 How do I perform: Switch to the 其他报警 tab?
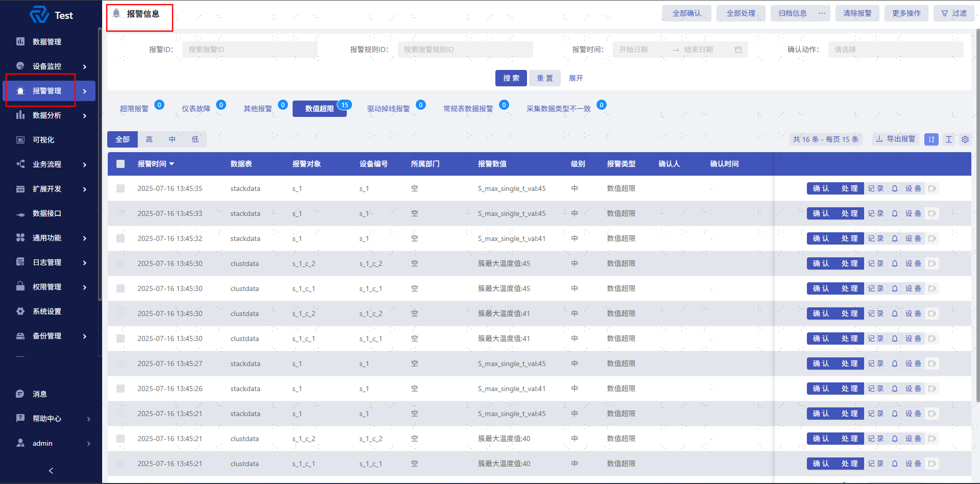(x=258, y=109)
